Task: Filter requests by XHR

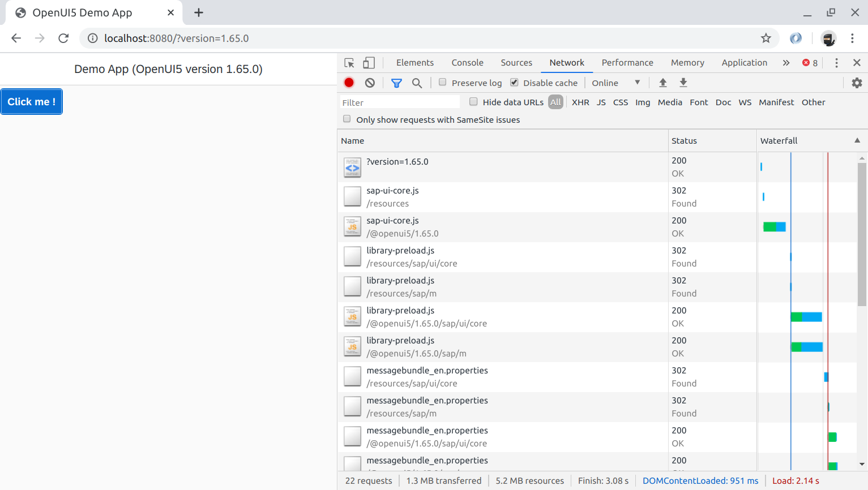Action: [580, 102]
